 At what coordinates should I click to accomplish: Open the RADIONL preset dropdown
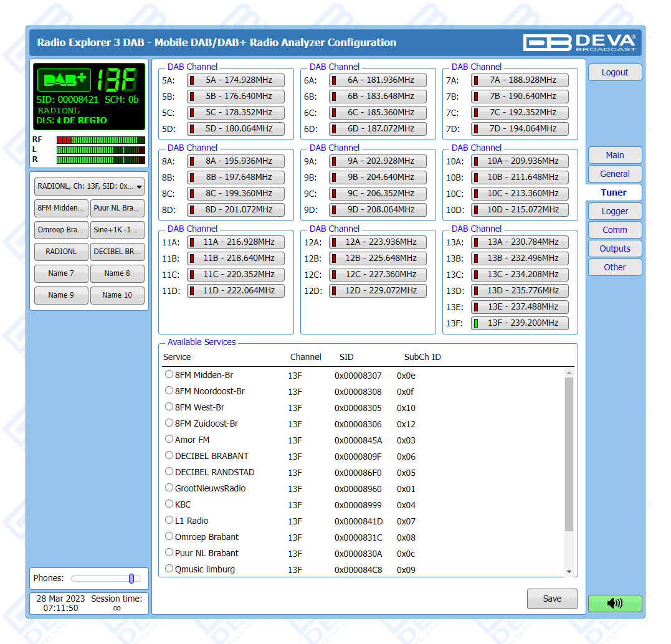[x=89, y=186]
